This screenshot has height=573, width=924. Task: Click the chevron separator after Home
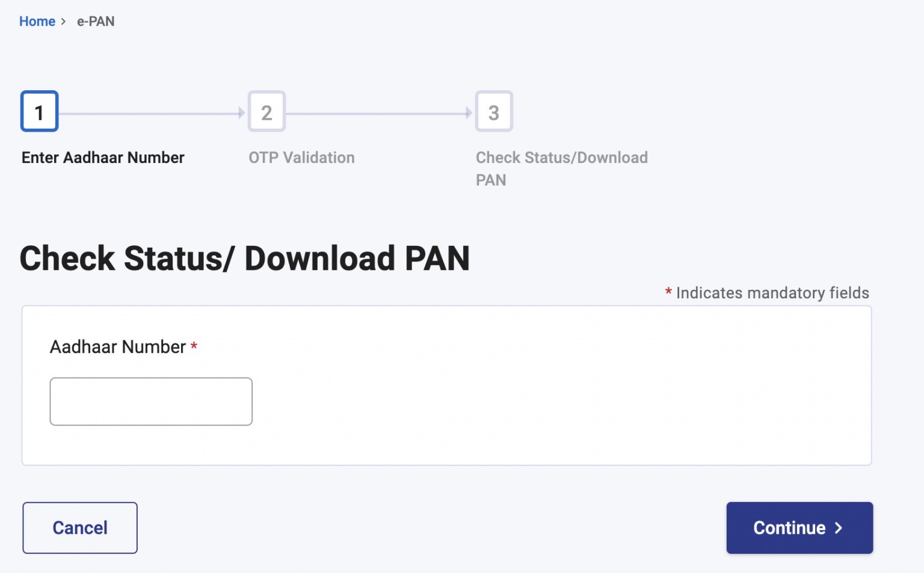(63, 22)
